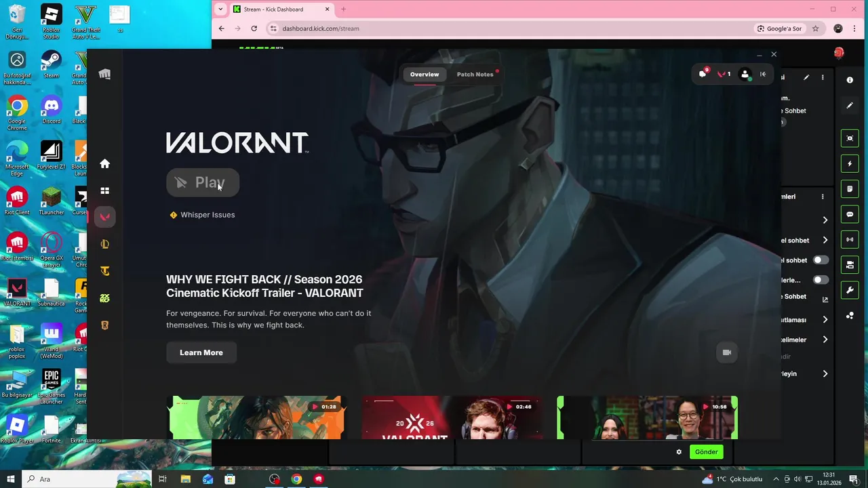
Task: Click the green Gönder send button
Action: coord(706,452)
